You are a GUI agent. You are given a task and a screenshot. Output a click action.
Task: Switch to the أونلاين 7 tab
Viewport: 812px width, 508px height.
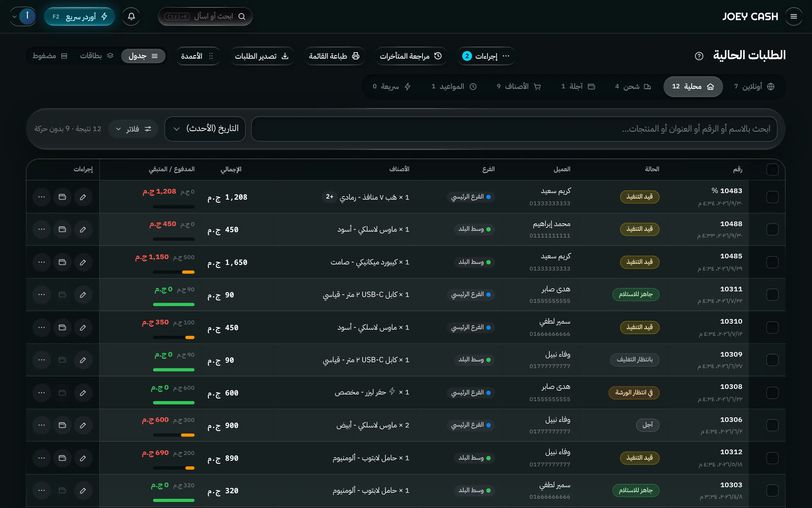(x=754, y=87)
